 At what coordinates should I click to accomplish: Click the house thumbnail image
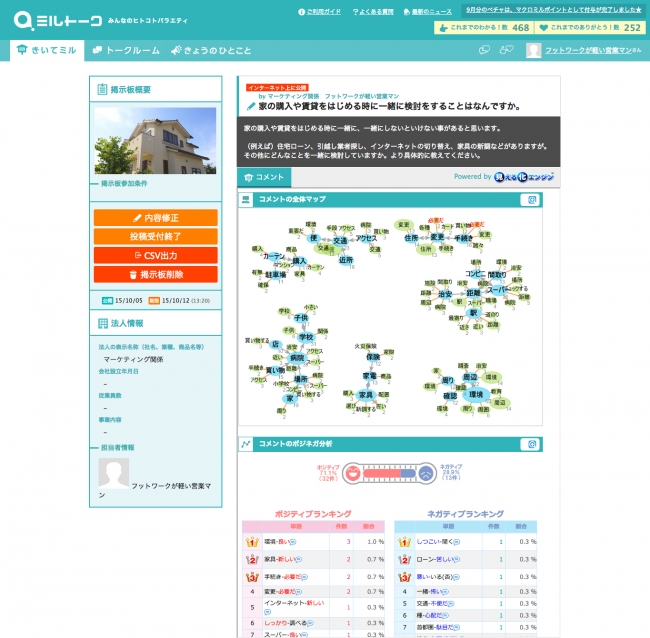[155, 141]
